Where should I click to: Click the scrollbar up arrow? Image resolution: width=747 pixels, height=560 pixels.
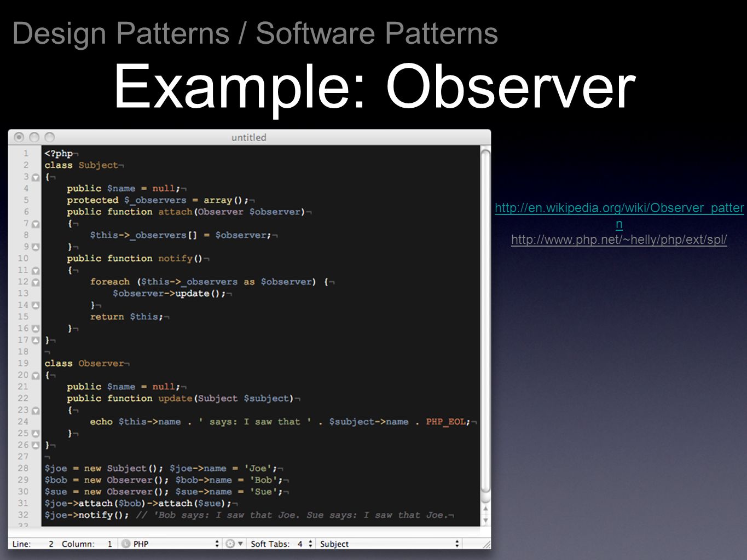(x=485, y=510)
